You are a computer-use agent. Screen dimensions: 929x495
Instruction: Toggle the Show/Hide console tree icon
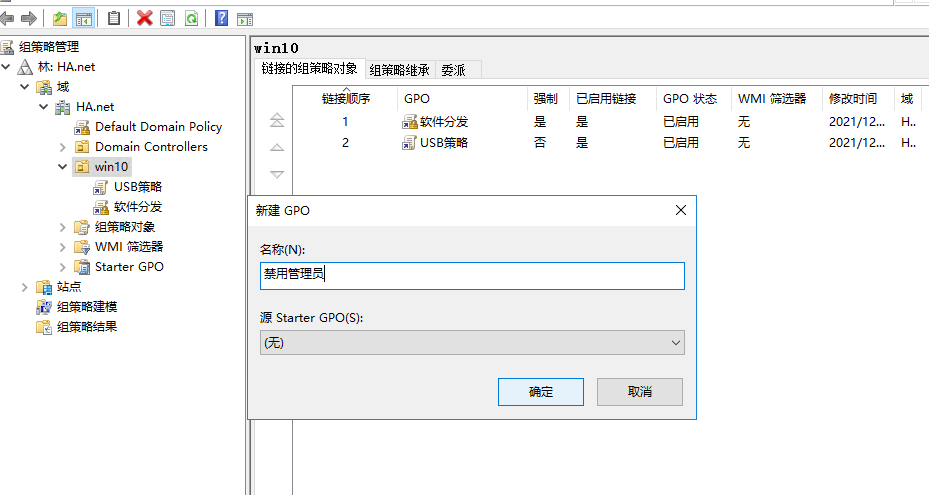click(x=84, y=18)
